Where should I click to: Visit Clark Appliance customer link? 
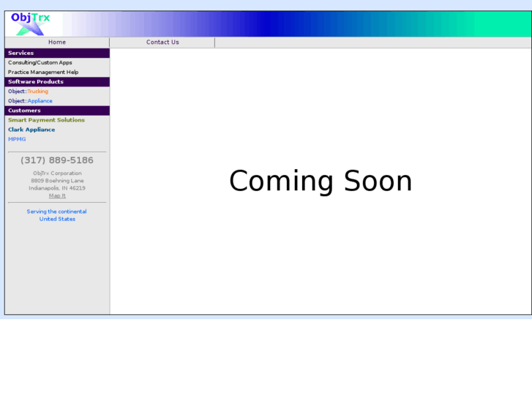coord(31,130)
